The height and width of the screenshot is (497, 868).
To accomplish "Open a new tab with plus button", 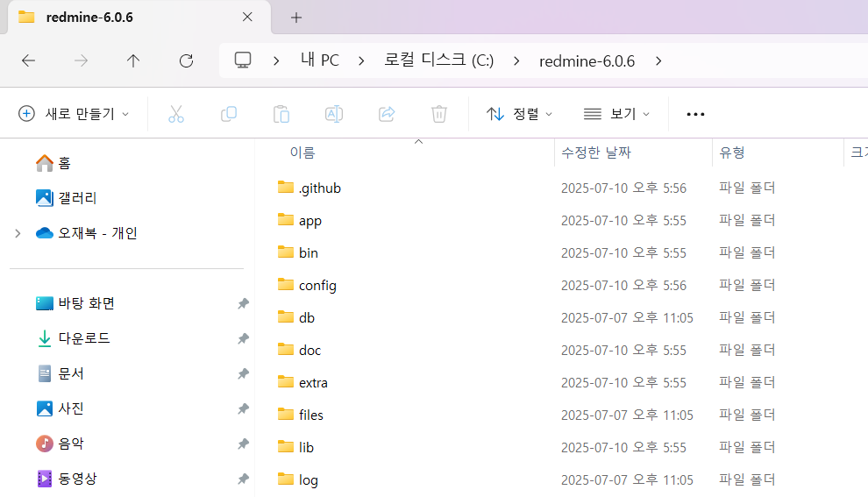I will (296, 18).
